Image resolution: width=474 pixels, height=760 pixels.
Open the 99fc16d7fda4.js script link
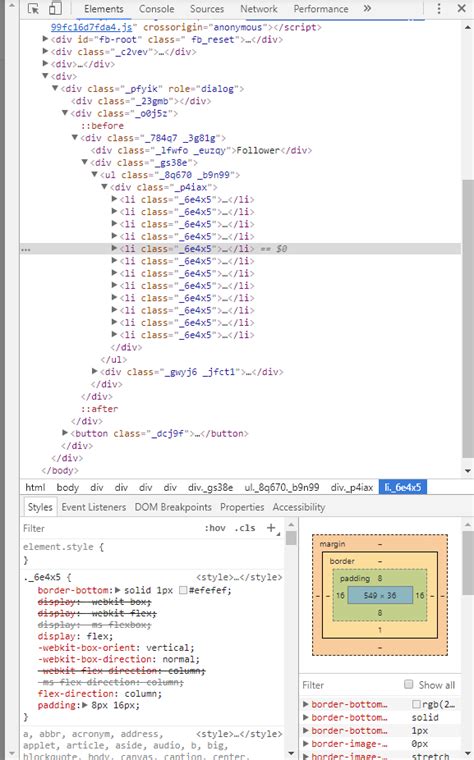coord(92,27)
